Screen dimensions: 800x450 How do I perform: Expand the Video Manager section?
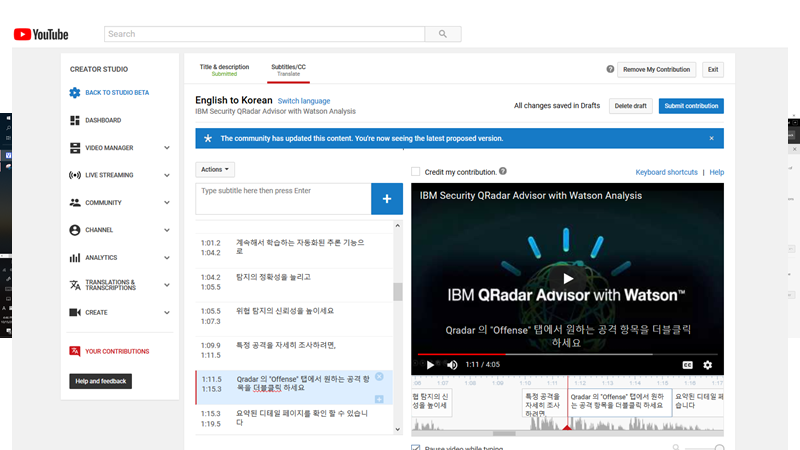(x=167, y=148)
